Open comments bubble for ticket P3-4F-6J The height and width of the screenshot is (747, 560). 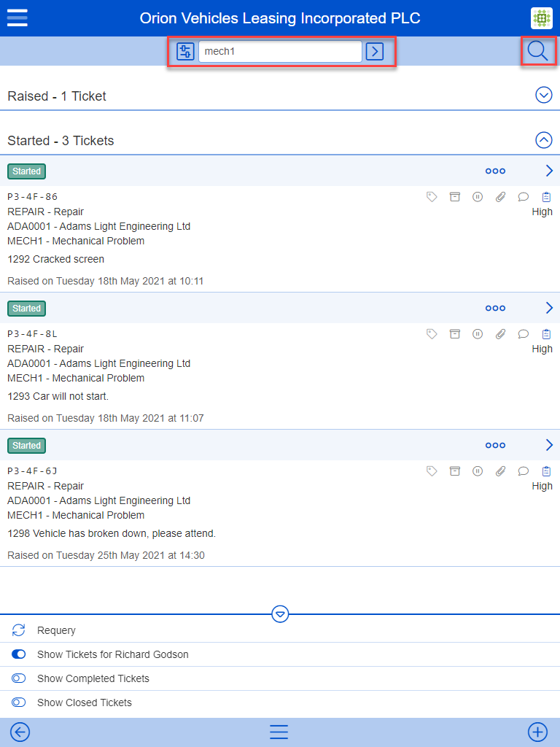tap(524, 471)
